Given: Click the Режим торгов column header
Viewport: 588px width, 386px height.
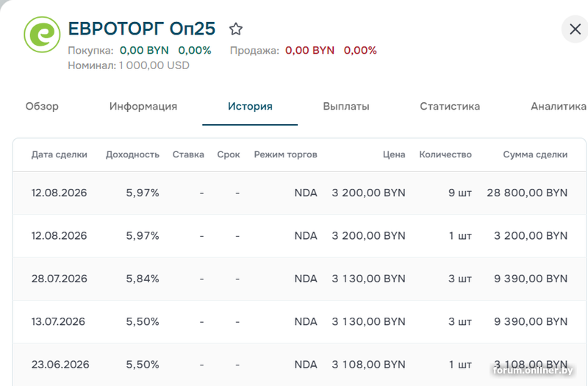Looking at the screenshot, I should (x=285, y=154).
